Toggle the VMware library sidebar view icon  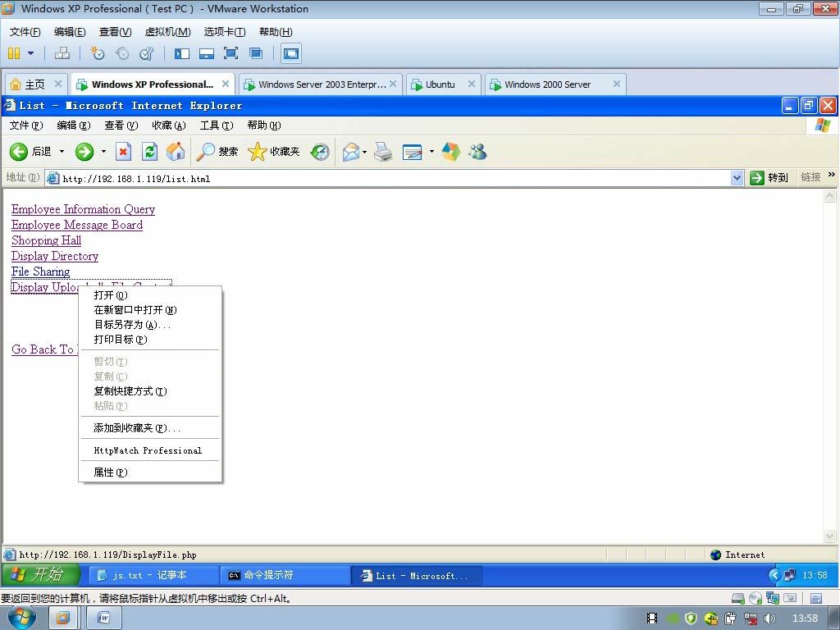(x=182, y=53)
